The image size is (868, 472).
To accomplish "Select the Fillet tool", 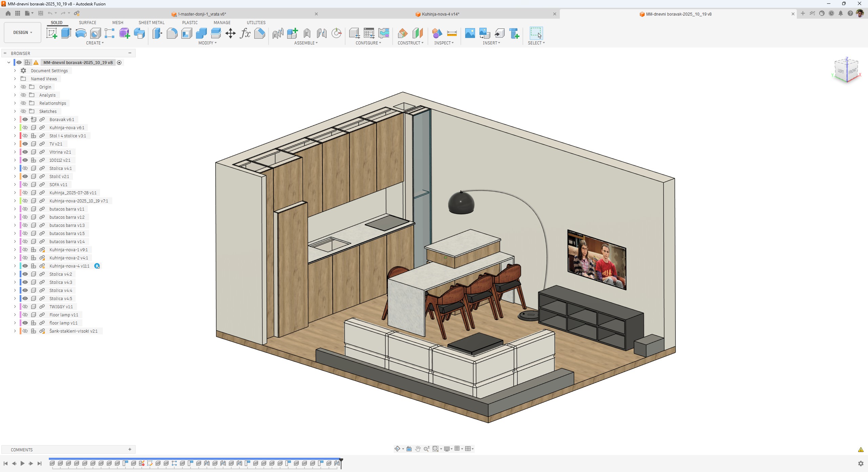I will point(172,33).
